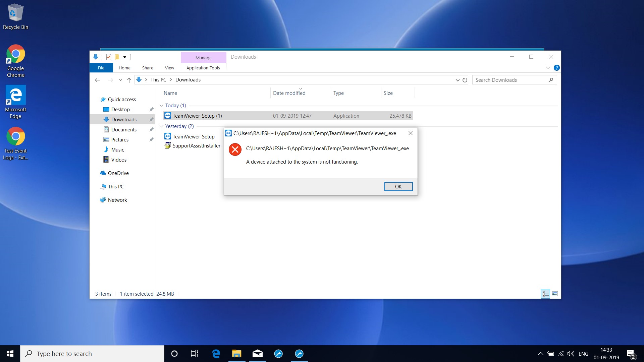Click the New folder icon in Quick Access Toolbar

coord(117,57)
